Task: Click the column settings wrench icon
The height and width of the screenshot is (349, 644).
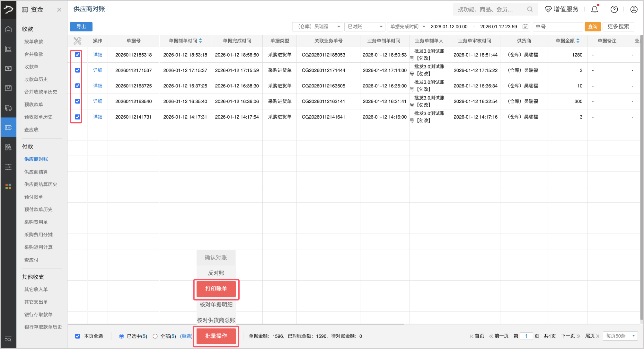Action: point(77,41)
